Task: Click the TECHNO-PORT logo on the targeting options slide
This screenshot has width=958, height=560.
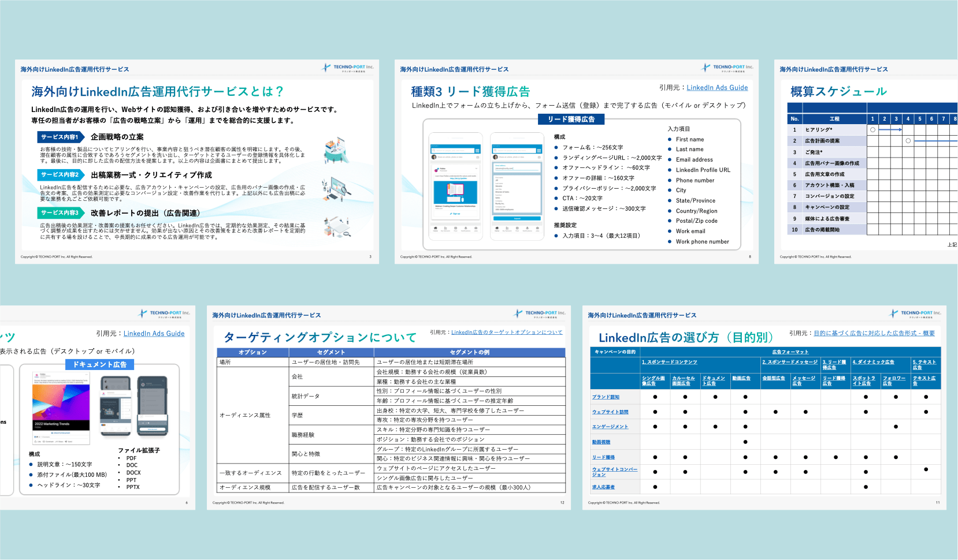Action: tap(540, 314)
